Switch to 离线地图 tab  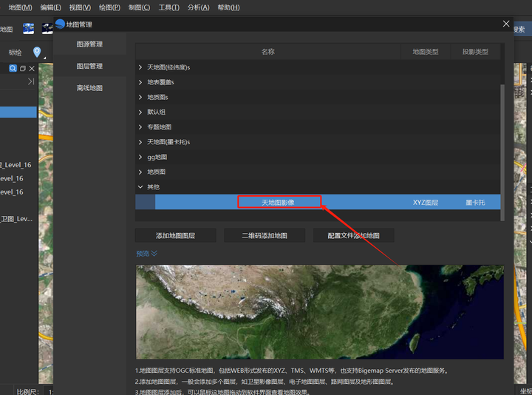(x=89, y=88)
